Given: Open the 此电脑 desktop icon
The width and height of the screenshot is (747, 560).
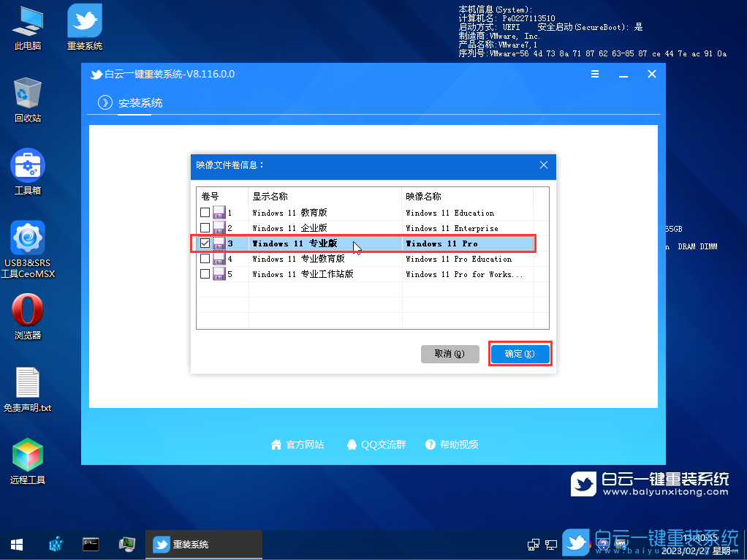Looking at the screenshot, I should pos(28,28).
